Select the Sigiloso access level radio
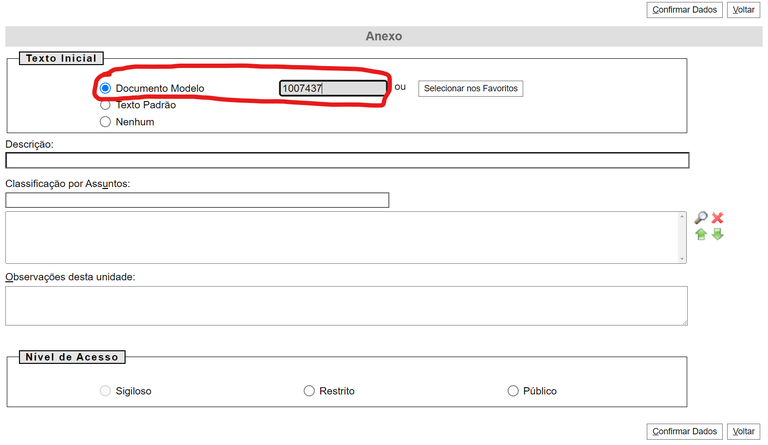768x445 pixels. coord(106,391)
